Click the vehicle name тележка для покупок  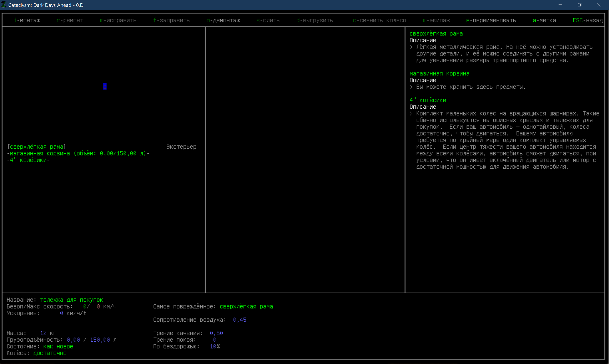coord(71,300)
